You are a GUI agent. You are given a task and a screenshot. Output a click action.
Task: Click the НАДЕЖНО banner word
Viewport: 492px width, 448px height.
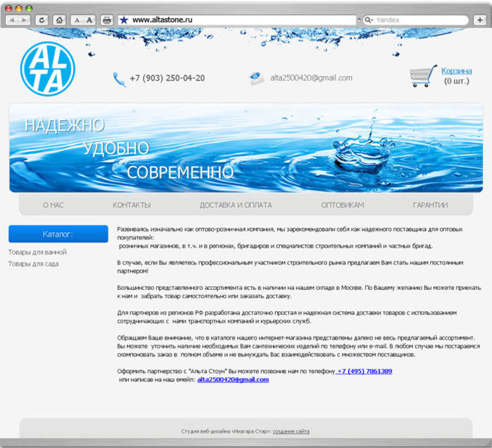click(64, 125)
